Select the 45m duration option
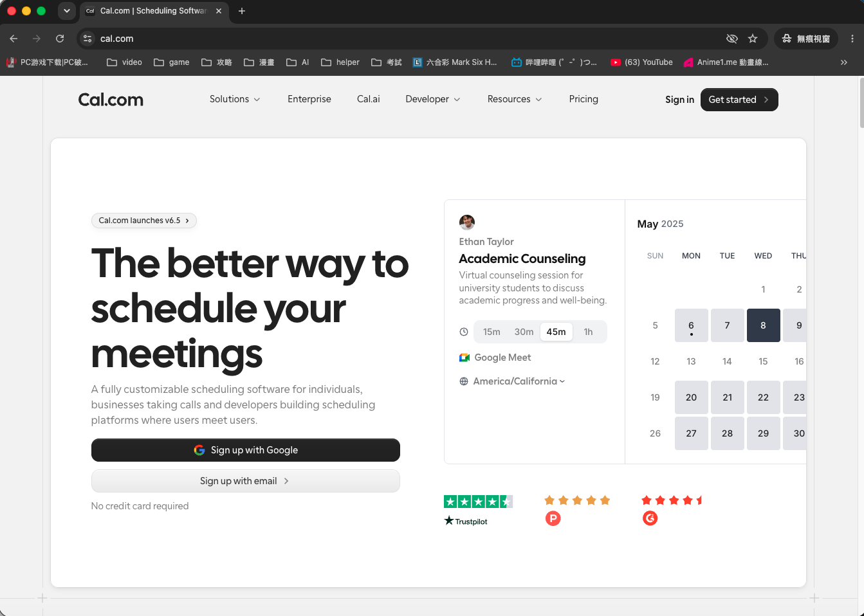Viewport: 864px width, 616px height. coord(556,332)
